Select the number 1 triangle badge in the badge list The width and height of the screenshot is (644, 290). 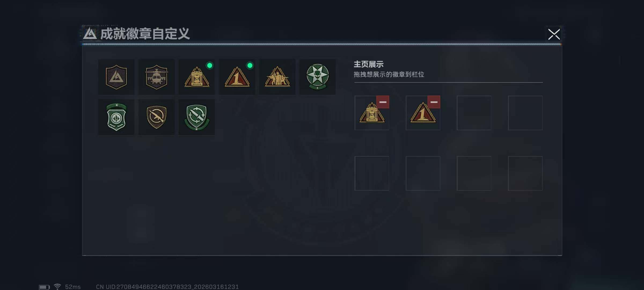[x=237, y=77]
